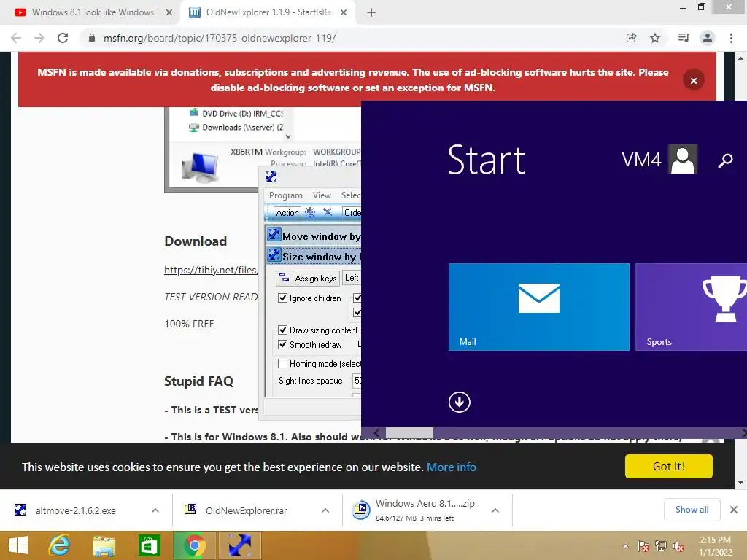Close the downloads bar
The image size is (747, 560).
point(734,510)
